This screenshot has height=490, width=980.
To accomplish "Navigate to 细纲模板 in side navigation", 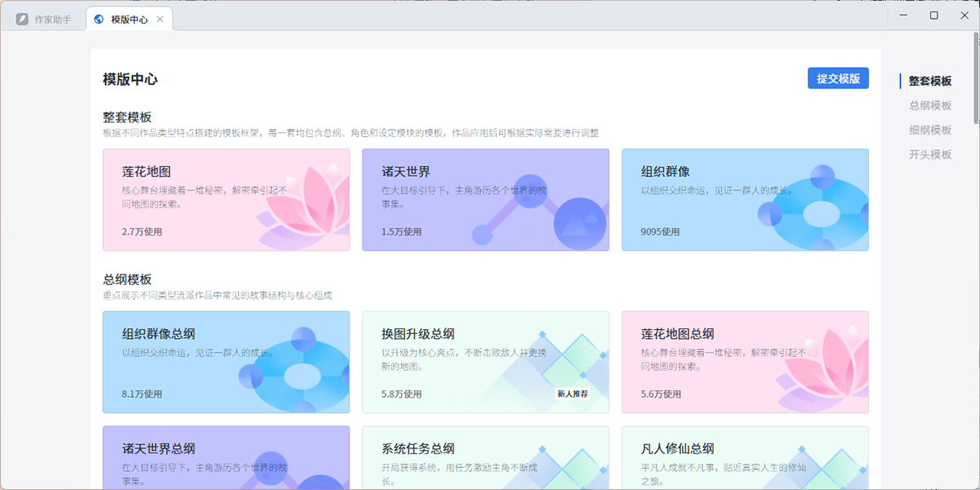I will point(930,130).
